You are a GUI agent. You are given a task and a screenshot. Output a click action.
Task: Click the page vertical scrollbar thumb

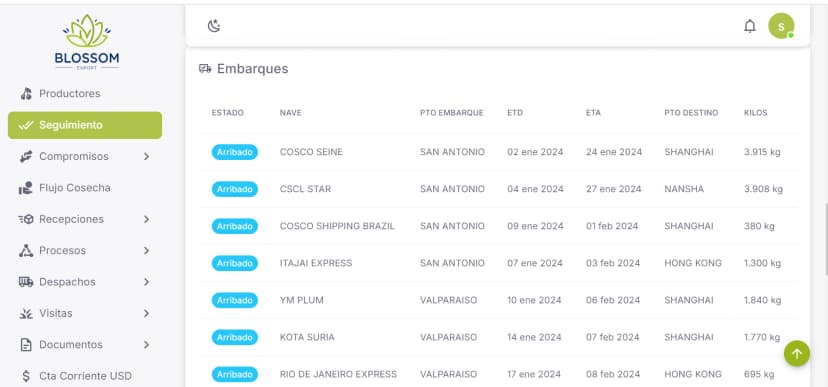825,238
